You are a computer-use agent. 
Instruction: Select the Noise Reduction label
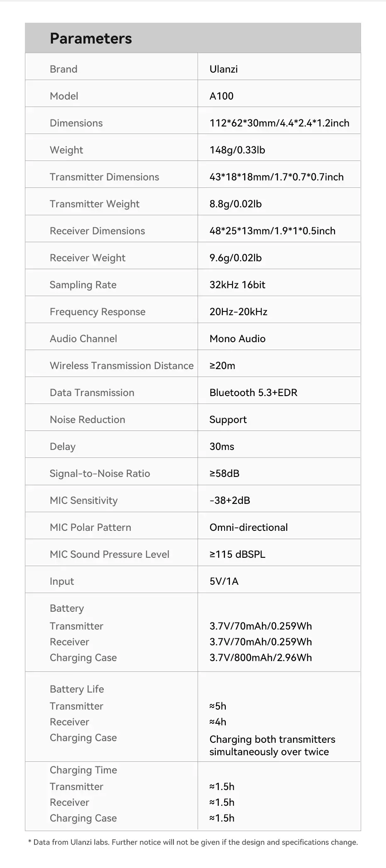tap(87, 420)
